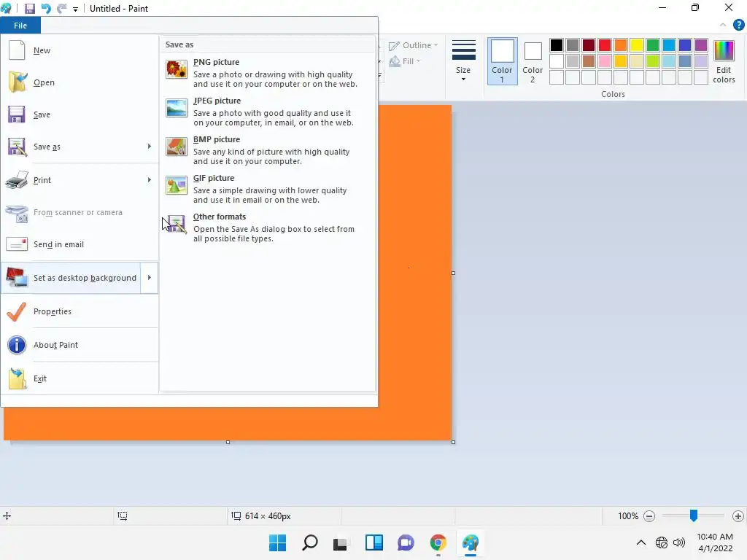Open taskbar Search
The width and height of the screenshot is (747, 560).
click(x=309, y=542)
